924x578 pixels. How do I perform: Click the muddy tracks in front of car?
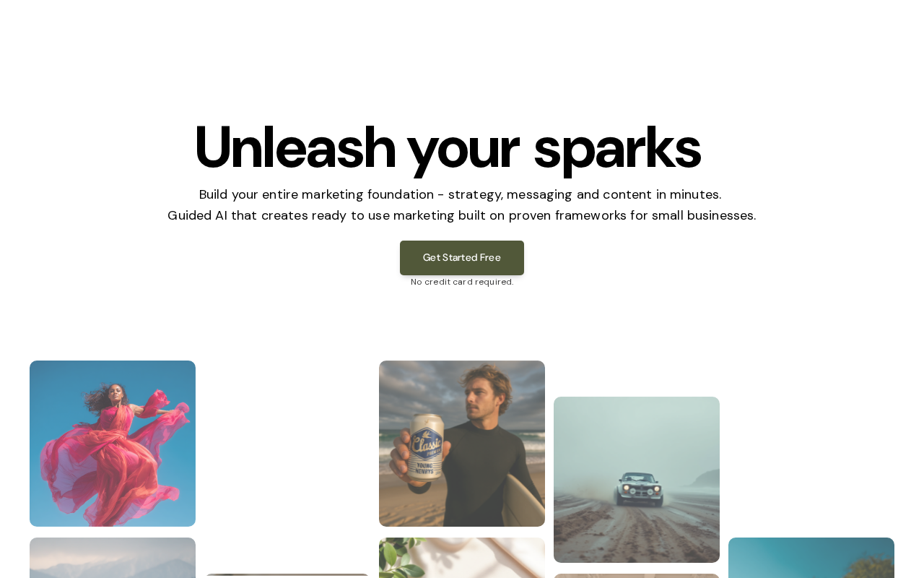click(x=635, y=535)
